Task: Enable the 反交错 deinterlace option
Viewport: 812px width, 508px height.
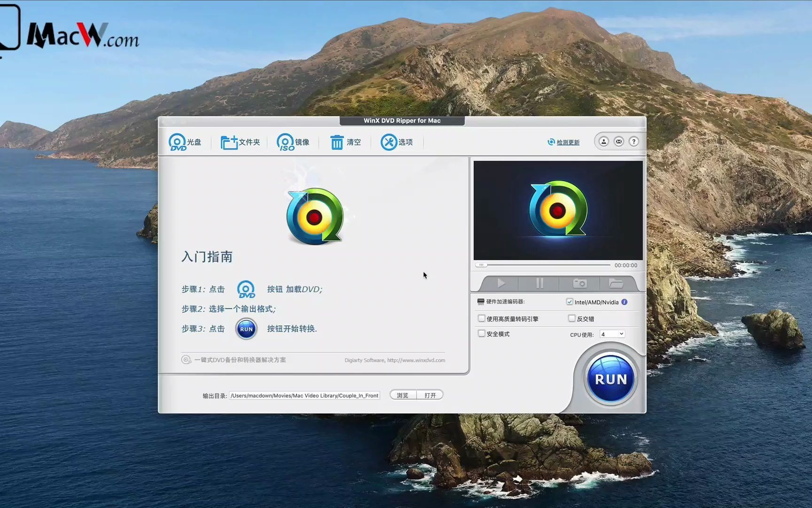Action: (x=571, y=318)
